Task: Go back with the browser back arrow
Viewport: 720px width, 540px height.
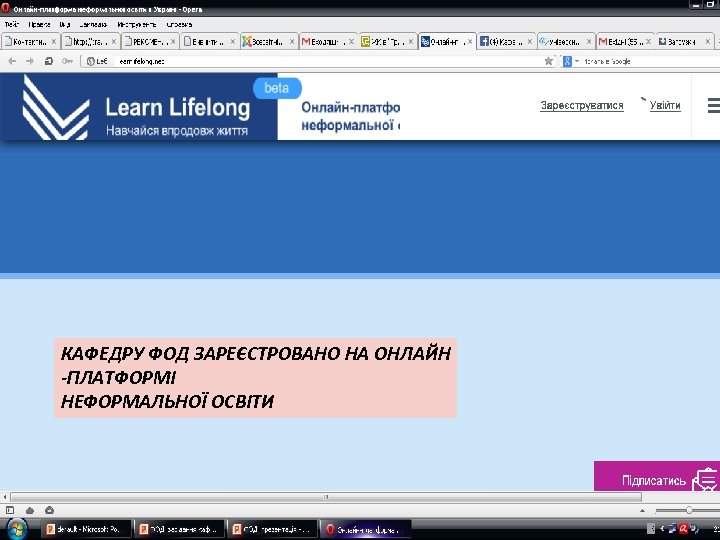Action: click(x=12, y=61)
